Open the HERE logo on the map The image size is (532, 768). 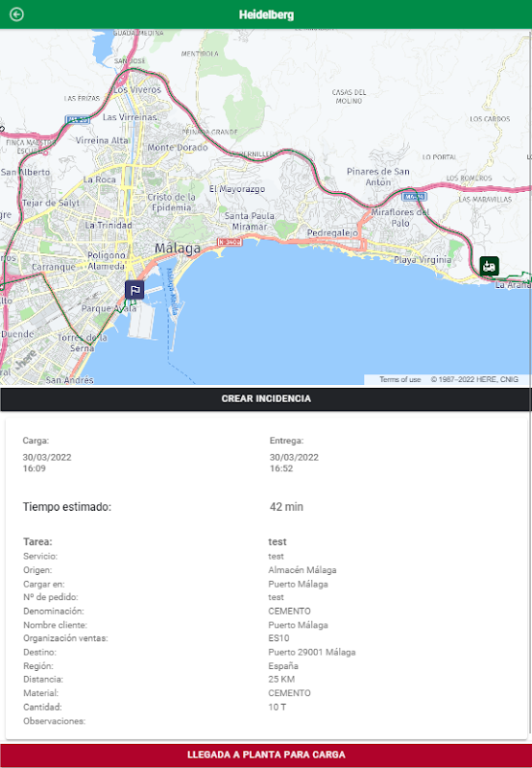click(x=26, y=360)
